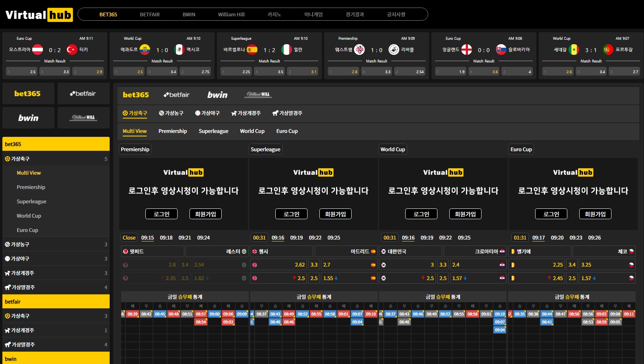Click the Virtualhub logo in the header

point(38,14)
